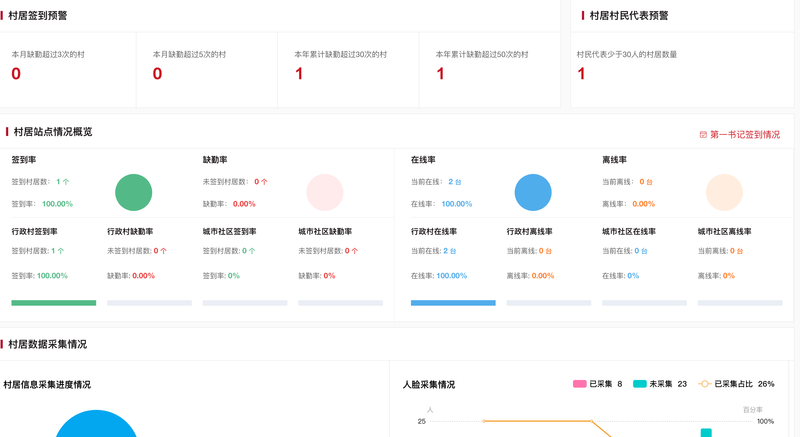Click the teal bar in face collection chart

(706, 433)
